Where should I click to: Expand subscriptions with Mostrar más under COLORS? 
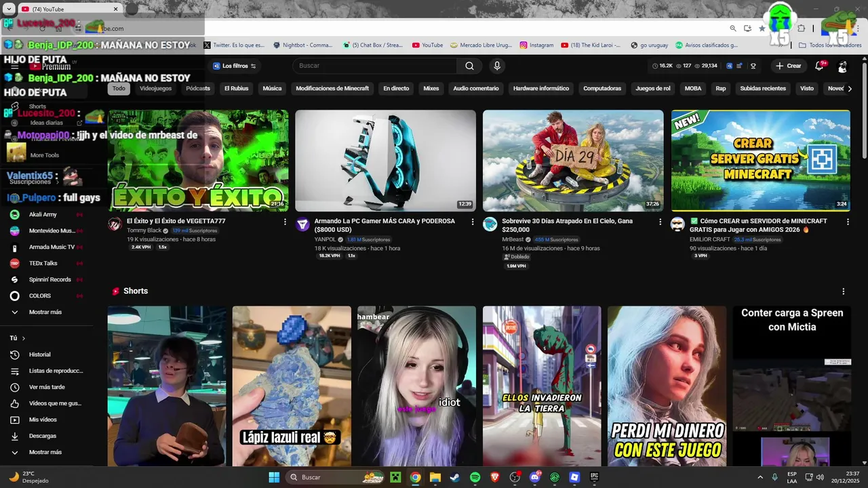pos(46,312)
